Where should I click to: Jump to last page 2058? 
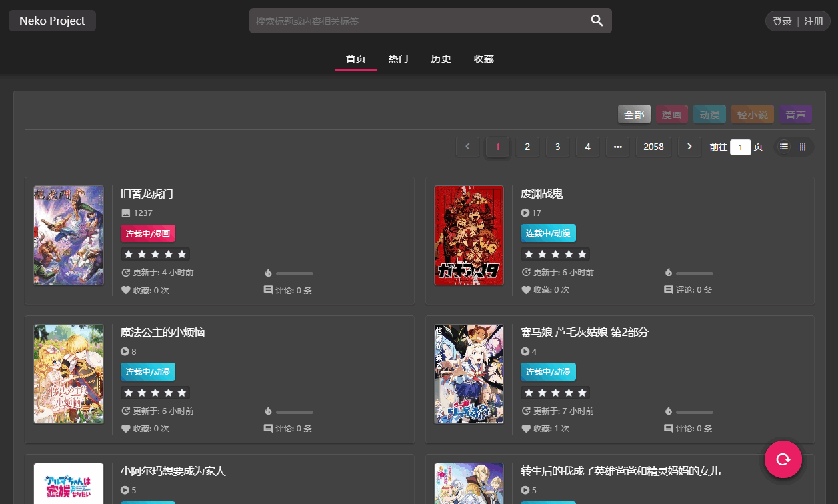653,147
